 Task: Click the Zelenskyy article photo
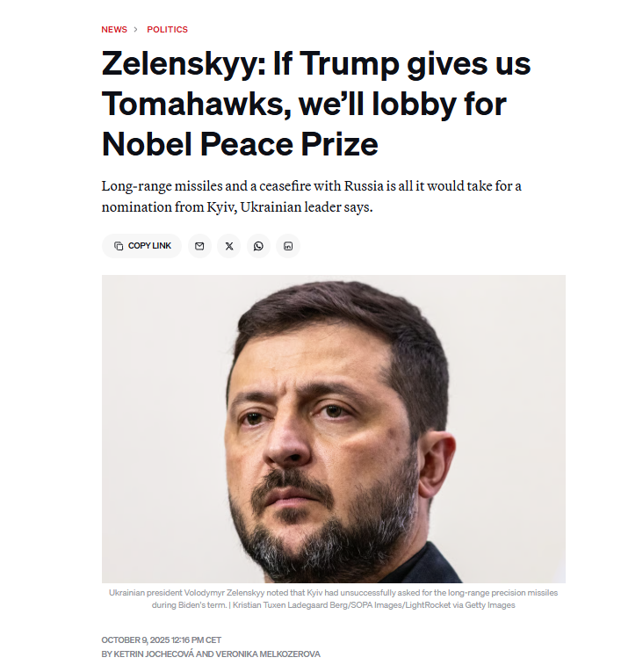pos(333,429)
